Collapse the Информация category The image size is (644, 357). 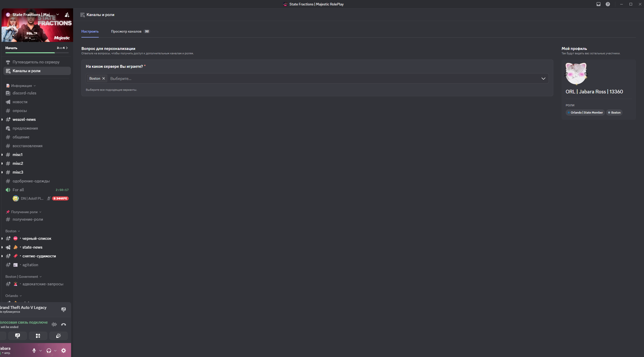pyautogui.click(x=21, y=86)
